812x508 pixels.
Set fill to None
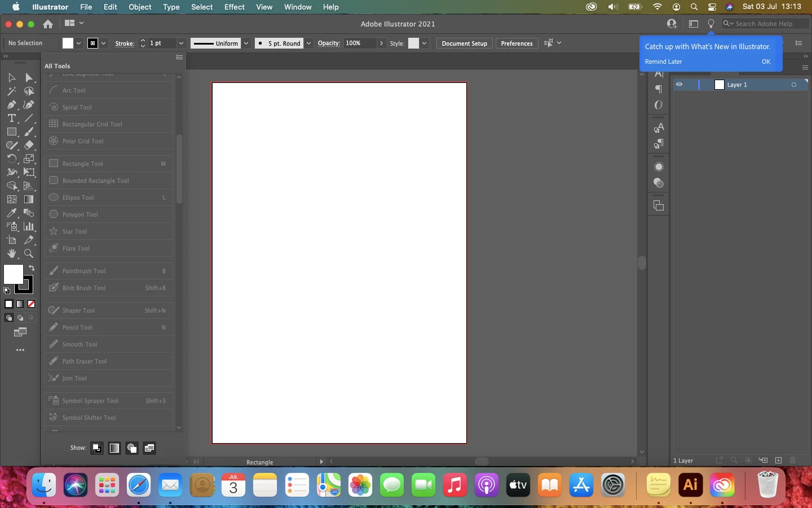coord(31,304)
